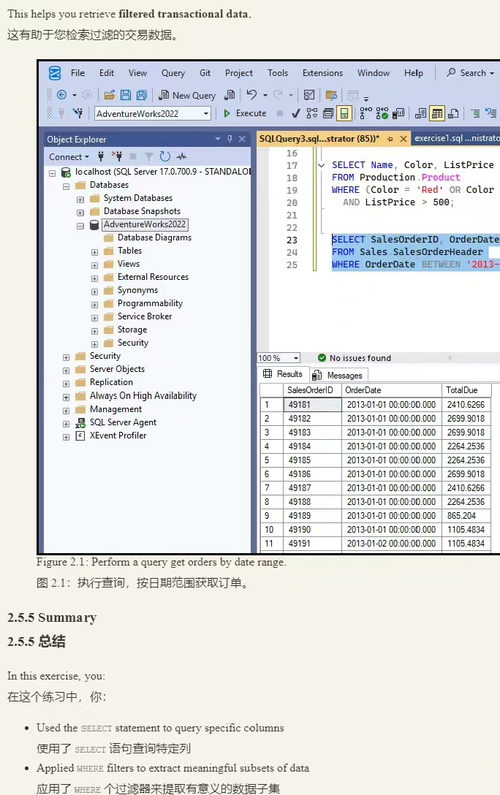The height and width of the screenshot is (795, 500).
Task: Open the Query menu
Action: pyautogui.click(x=173, y=73)
